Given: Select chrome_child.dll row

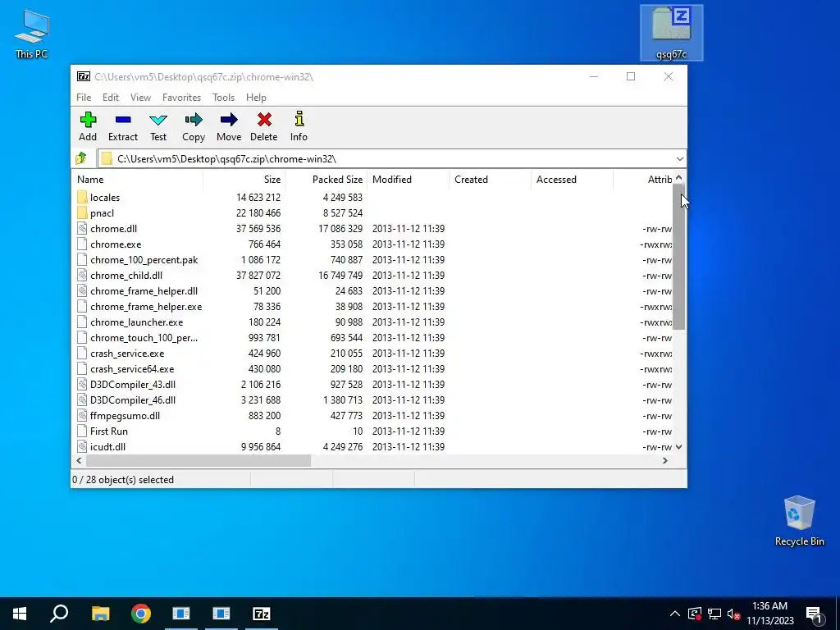Looking at the screenshot, I should [372, 276].
